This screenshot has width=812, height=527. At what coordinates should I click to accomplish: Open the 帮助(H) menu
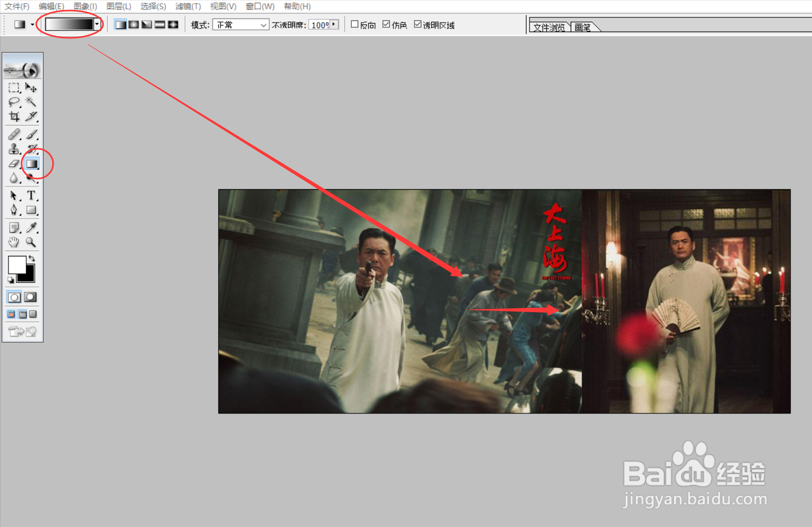point(297,6)
